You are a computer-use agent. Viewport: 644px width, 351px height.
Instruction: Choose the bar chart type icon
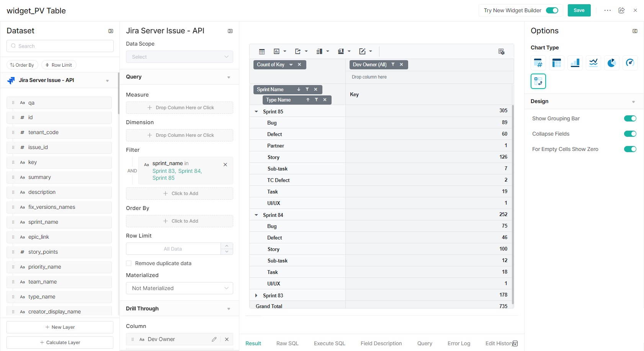[575, 63]
